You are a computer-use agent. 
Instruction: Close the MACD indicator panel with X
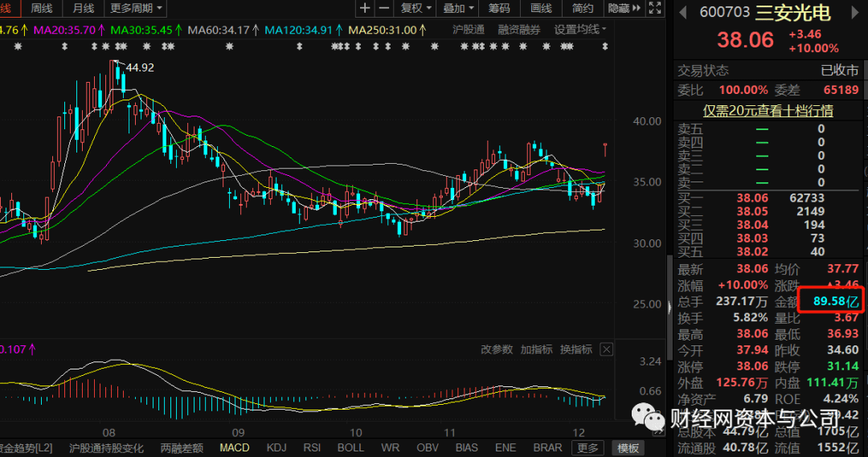607,349
